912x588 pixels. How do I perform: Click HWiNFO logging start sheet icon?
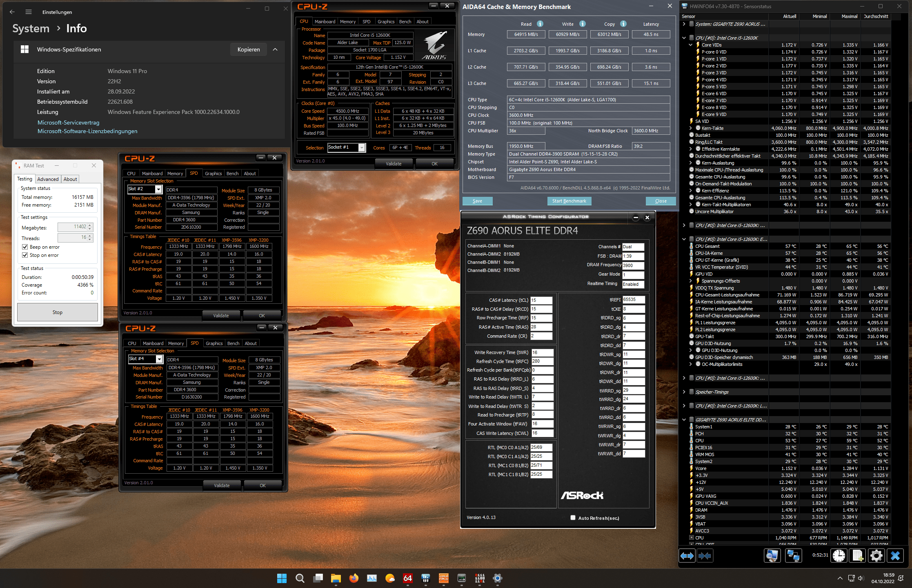[857, 556]
